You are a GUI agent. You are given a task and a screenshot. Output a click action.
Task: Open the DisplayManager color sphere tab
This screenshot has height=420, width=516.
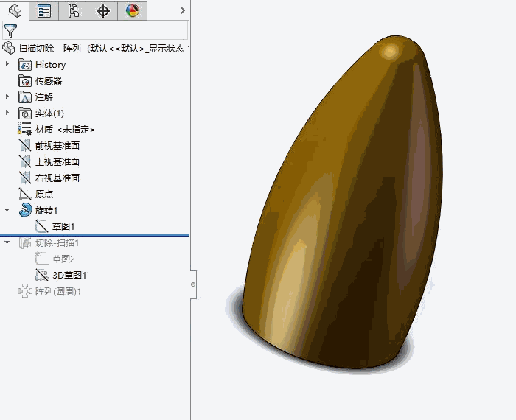(132, 11)
